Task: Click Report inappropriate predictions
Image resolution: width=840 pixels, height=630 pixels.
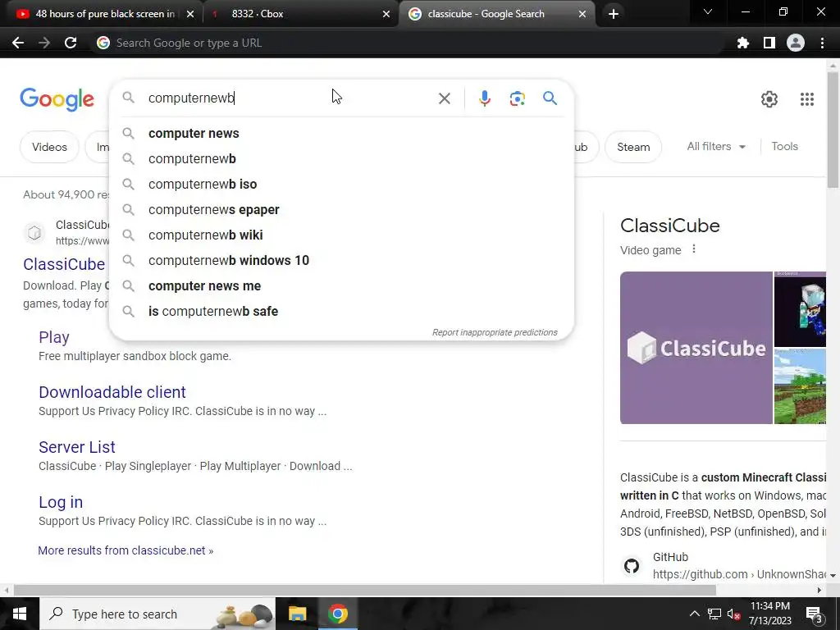Action: [x=495, y=333]
